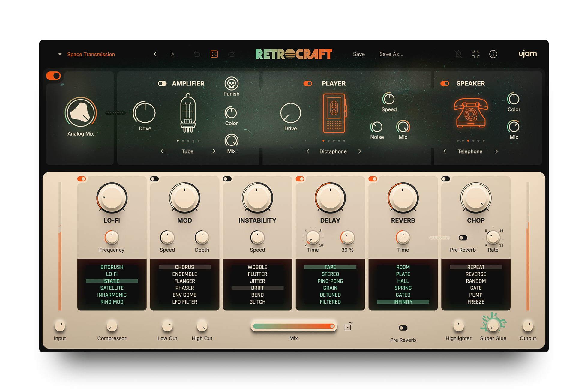Enable the AMPLIFIER toggle

point(162,83)
